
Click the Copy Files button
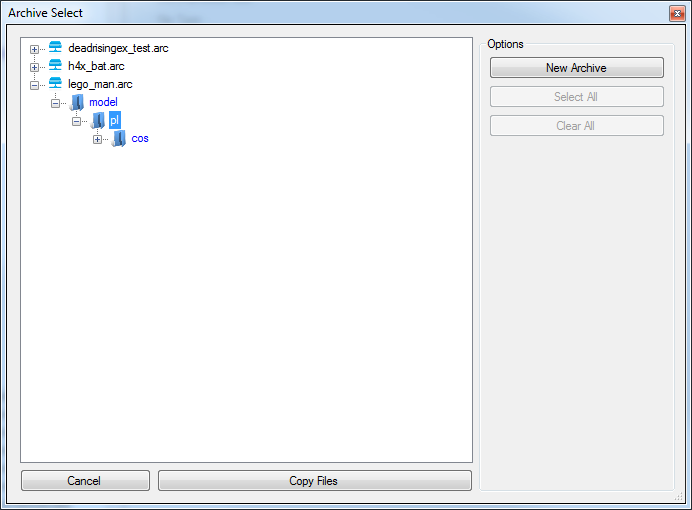(315, 480)
